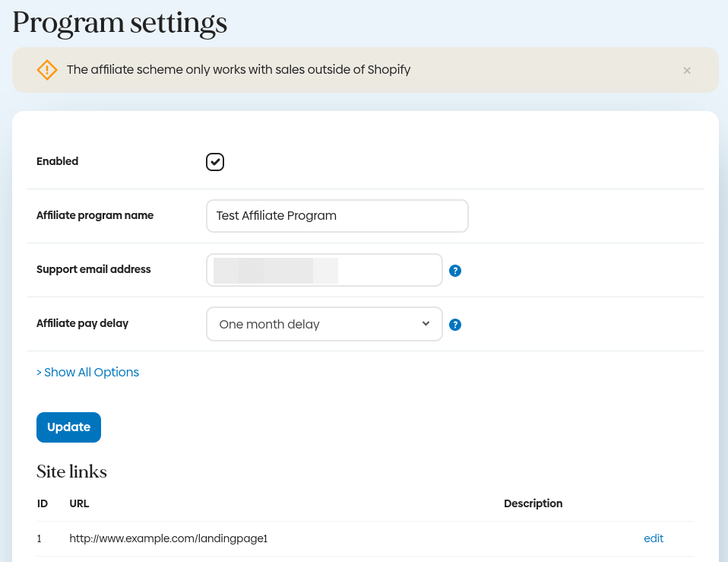Viewport: 728px width, 562px height.
Task: Open help for Affiliate pay delay
Action: coord(455,325)
